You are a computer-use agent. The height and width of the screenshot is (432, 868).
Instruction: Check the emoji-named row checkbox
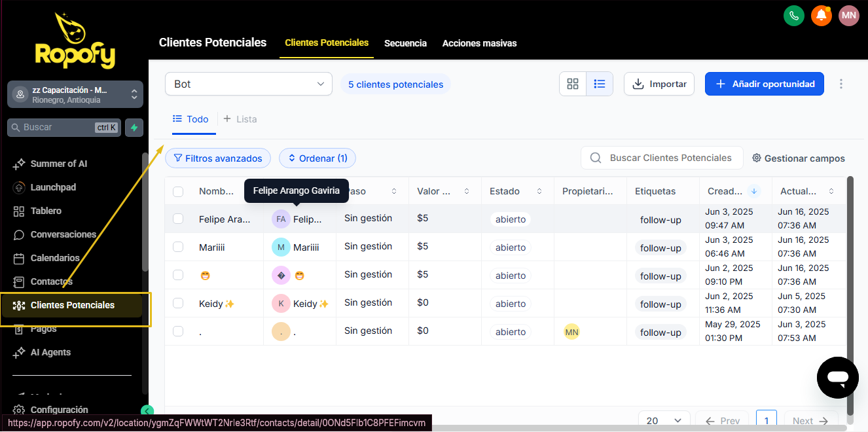(178, 275)
